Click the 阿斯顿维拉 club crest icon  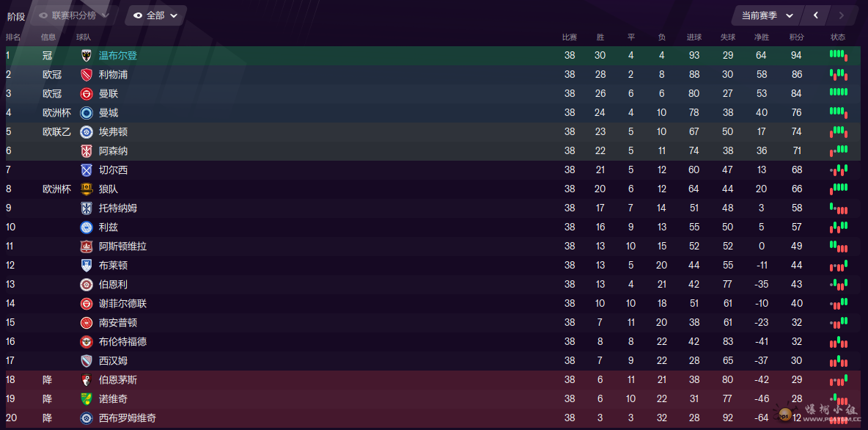click(87, 247)
